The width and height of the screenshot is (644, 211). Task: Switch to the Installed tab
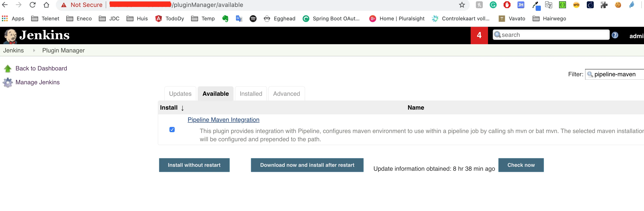[x=251, y=94]
